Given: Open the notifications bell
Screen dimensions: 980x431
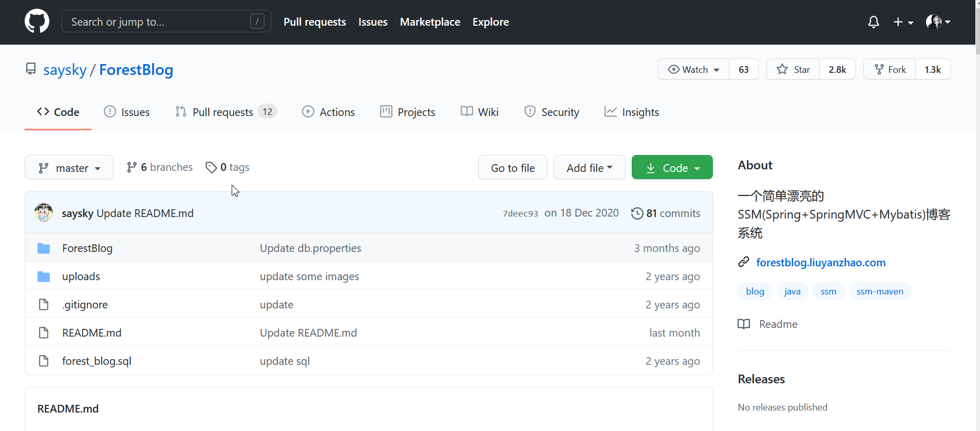Looking at the screenshot, I should coord(873,22).
